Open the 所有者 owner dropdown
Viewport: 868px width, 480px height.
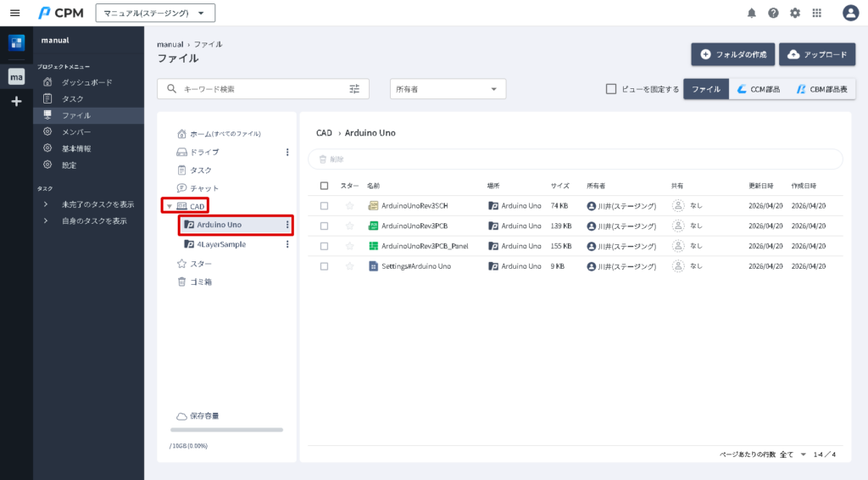[x=448, y=89]
